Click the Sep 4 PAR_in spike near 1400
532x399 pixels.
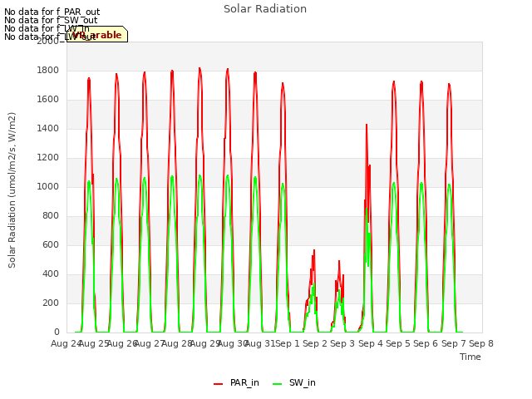[x=367, y=126]
